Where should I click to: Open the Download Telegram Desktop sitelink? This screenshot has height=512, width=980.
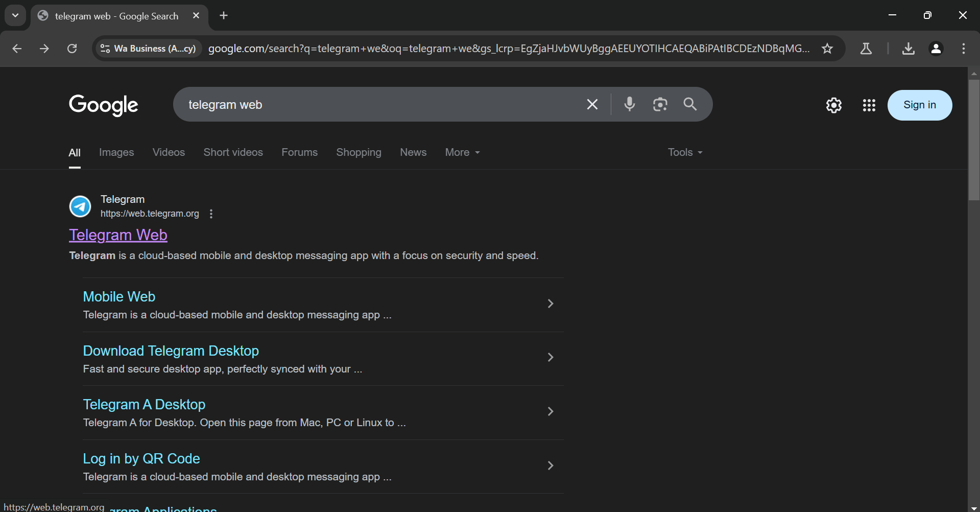point(171,351)
